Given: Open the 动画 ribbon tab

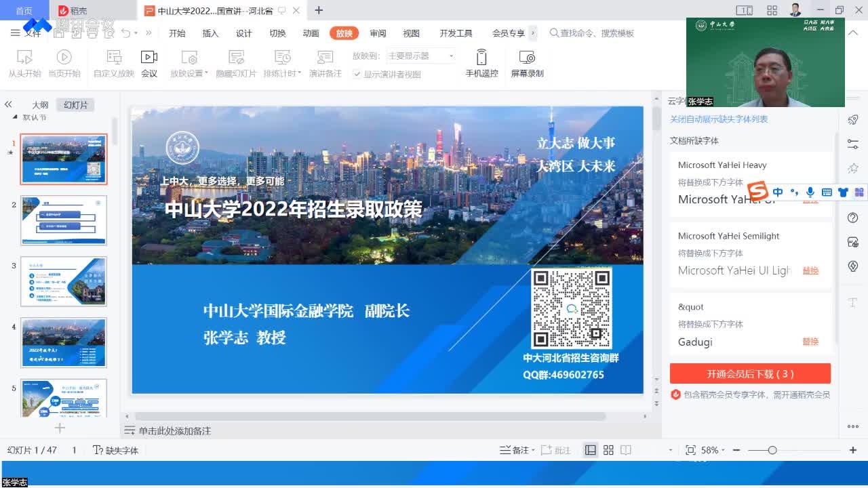Looking at the screenshot, I should click(x=311, y=33).
